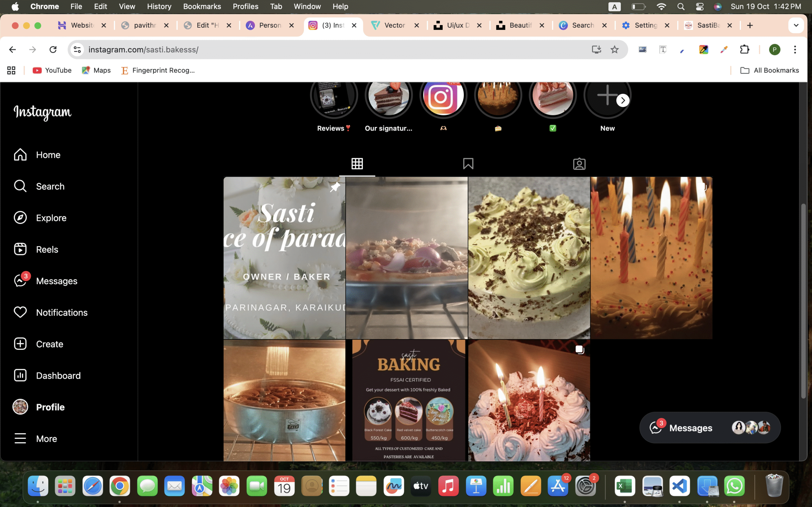Image resolution: width=812 pixels, height=507 pixels.
Task: Open the Dashboard from the sidebar
Action: [x=58, y=375]
